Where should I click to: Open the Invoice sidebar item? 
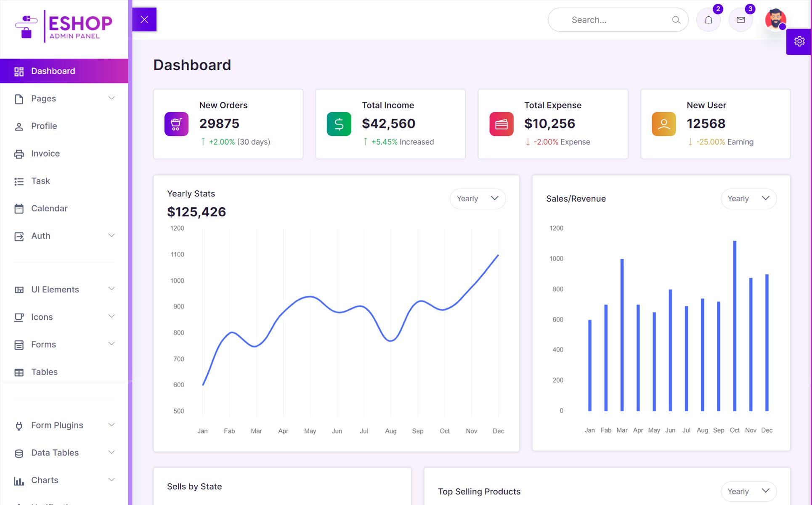coord(45,154)
